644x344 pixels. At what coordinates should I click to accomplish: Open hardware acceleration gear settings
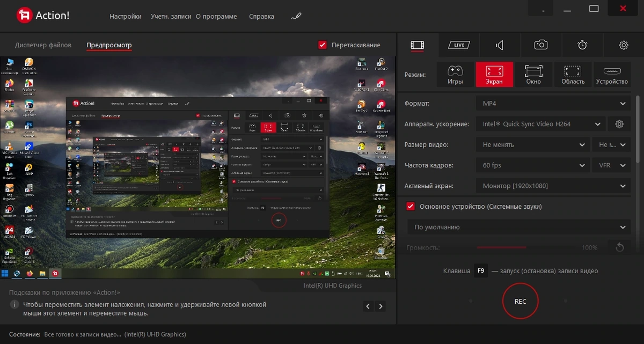619,124
